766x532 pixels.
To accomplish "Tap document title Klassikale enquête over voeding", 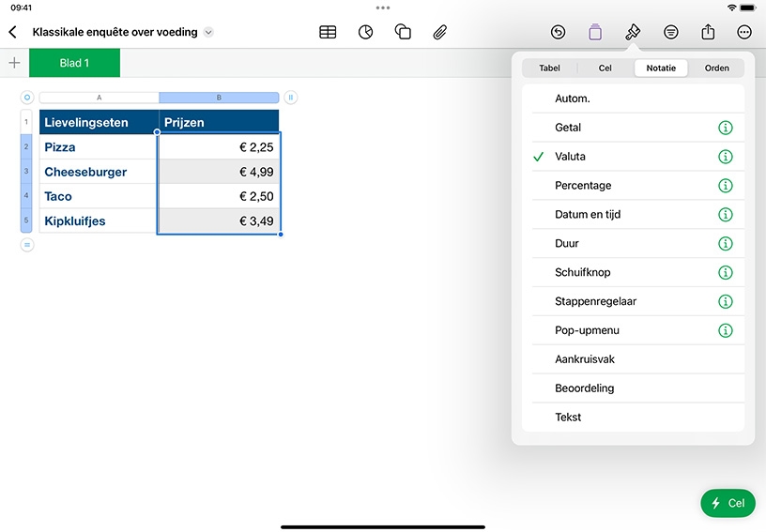I will pos(115,32).
